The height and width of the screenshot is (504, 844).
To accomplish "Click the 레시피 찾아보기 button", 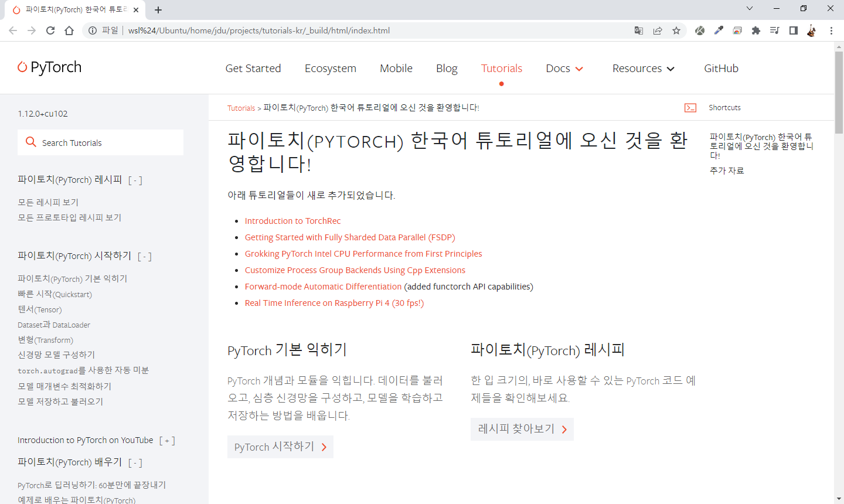I will tap(522, 429).
